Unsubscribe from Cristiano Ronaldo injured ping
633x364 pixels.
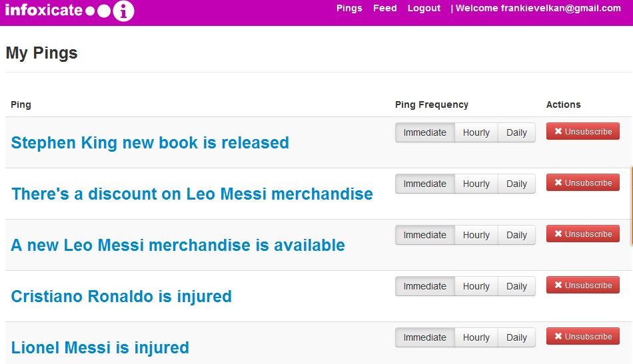[x=583, y=285]
